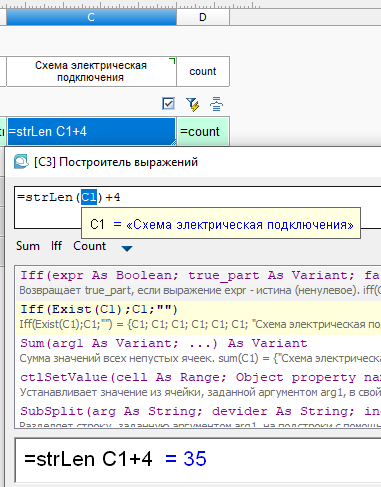This screenshot has height=487, width=381.
Task: Choose the Iff(expr As Boolean...) function entry
Action: (199, 283)
